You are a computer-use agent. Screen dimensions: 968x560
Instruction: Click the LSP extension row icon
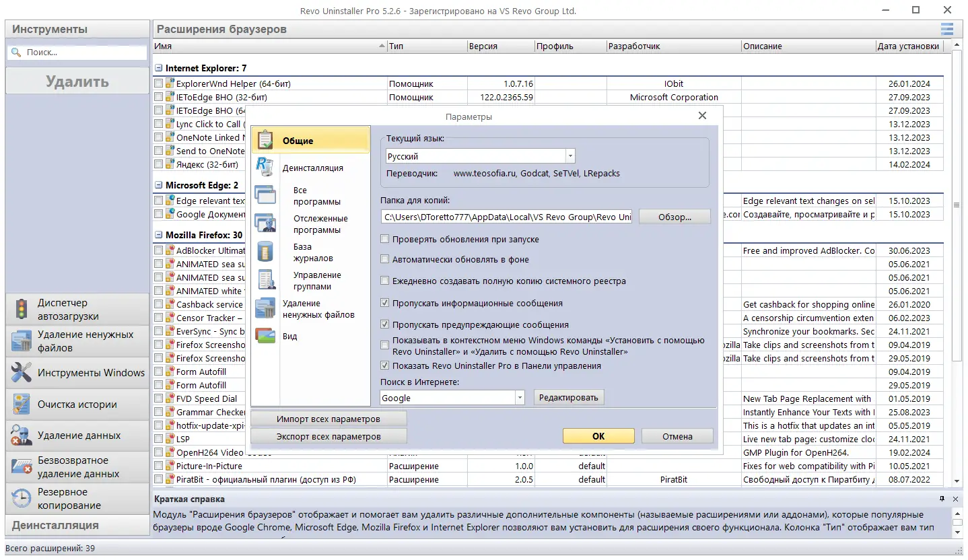170,439
